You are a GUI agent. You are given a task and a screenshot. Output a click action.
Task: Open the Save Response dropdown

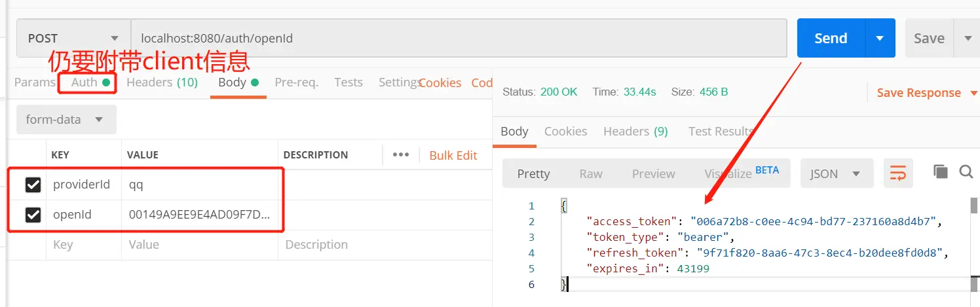coord(918,93)
